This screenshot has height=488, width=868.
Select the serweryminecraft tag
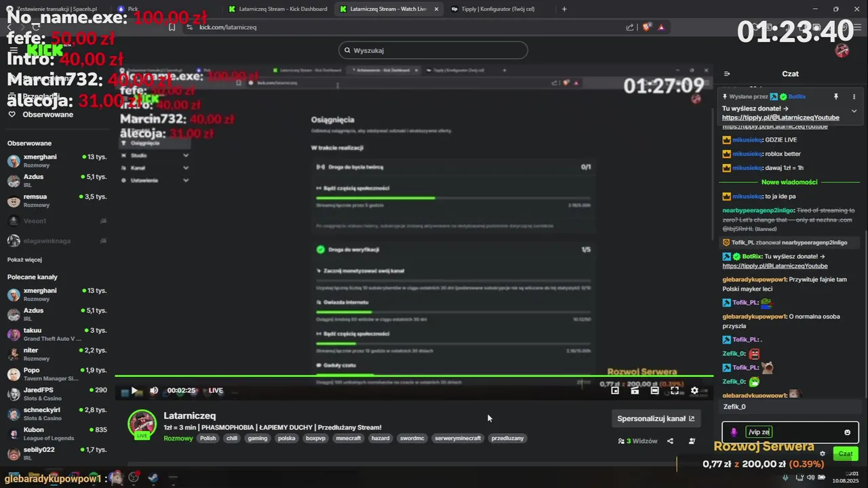(x=458, y=439)
